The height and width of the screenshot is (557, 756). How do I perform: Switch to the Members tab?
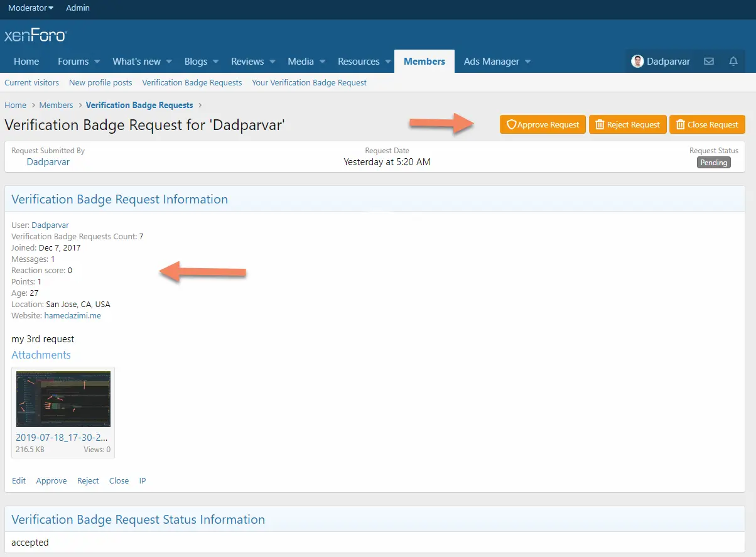click(x=424, y=62)
